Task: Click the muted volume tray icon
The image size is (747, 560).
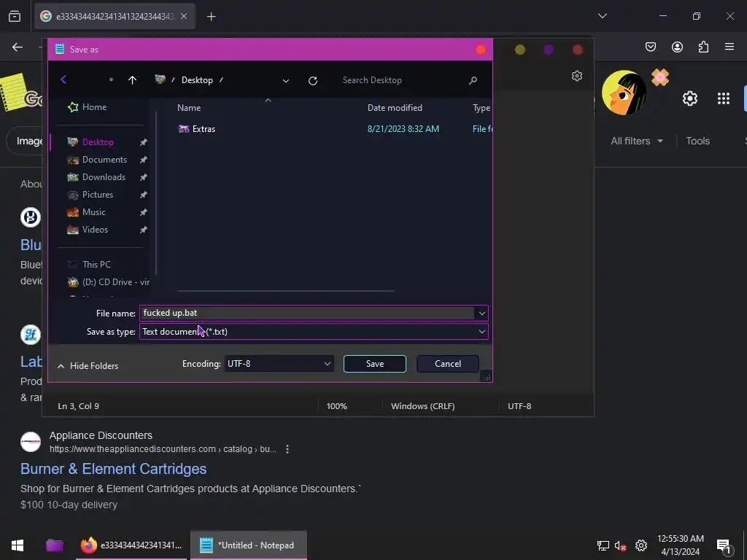Action: pos(620,545)
